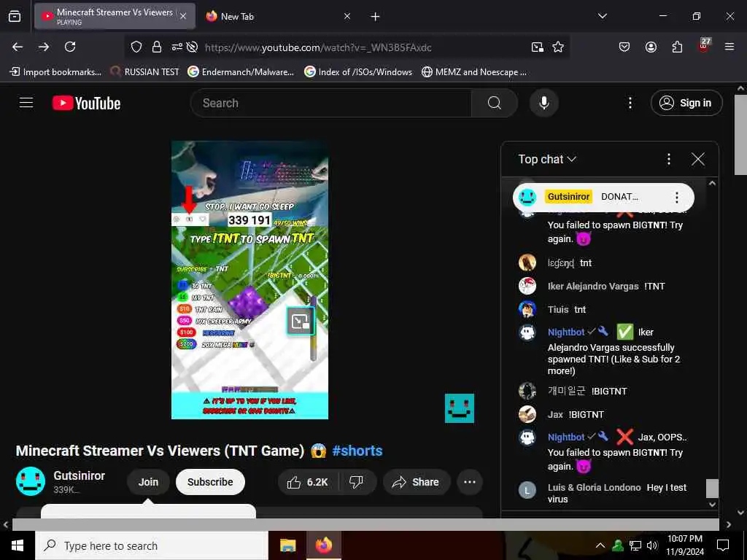
Task: List all tabs dropdown arrow
Action: point(603,16)
